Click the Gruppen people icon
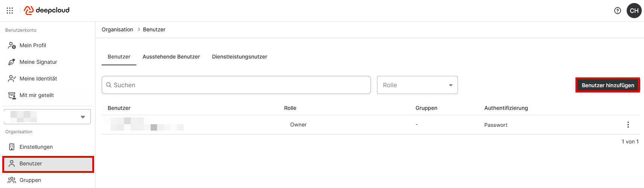644x188 pixels. pos(12,180)
